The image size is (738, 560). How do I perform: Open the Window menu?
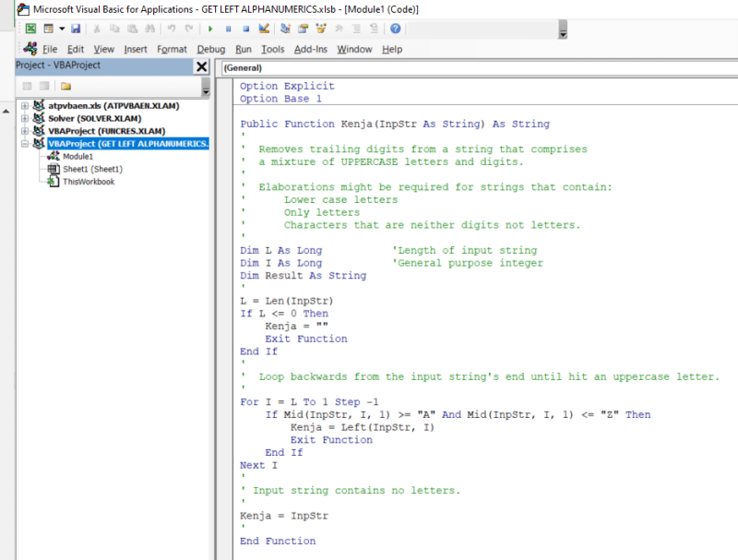click(x=354, y=49)
